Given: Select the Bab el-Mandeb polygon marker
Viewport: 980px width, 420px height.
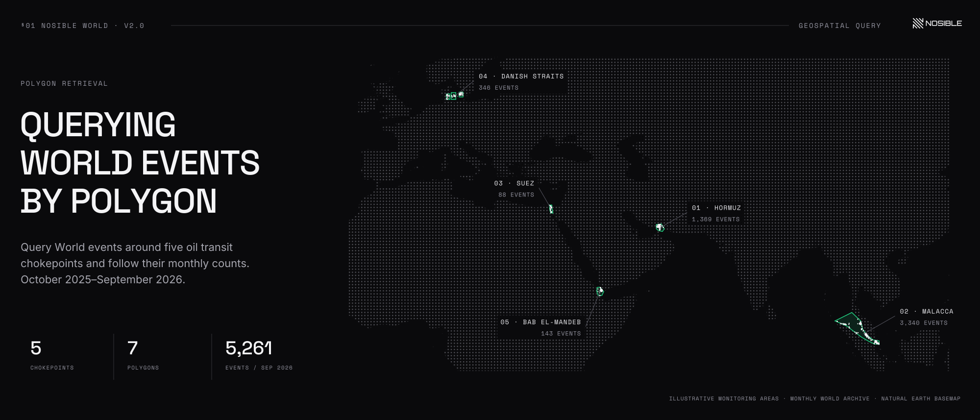Looking at the screenshot, I should 600,292.
